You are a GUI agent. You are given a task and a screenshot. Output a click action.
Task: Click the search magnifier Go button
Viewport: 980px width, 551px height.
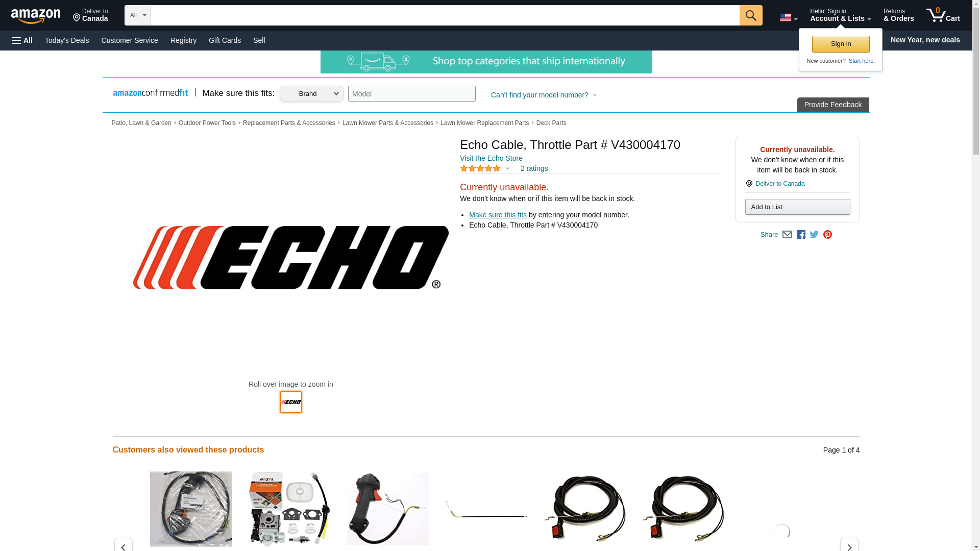(x=750, y=15)
